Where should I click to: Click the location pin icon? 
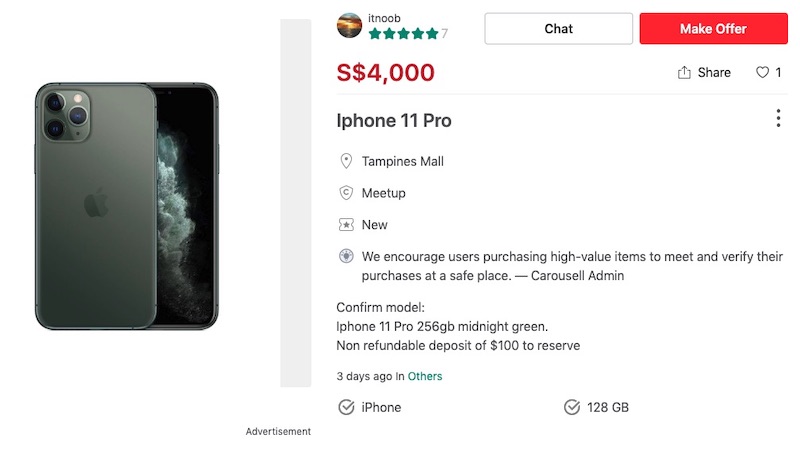click(346, 161)
